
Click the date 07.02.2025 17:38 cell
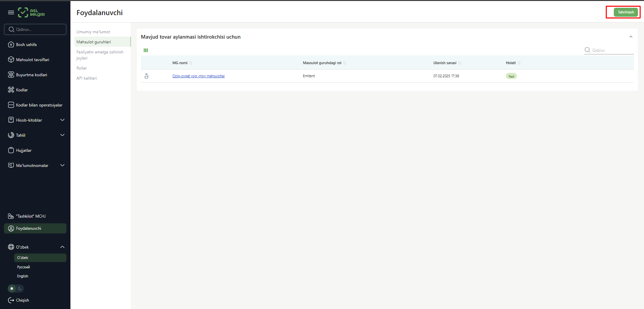(446, 76)
